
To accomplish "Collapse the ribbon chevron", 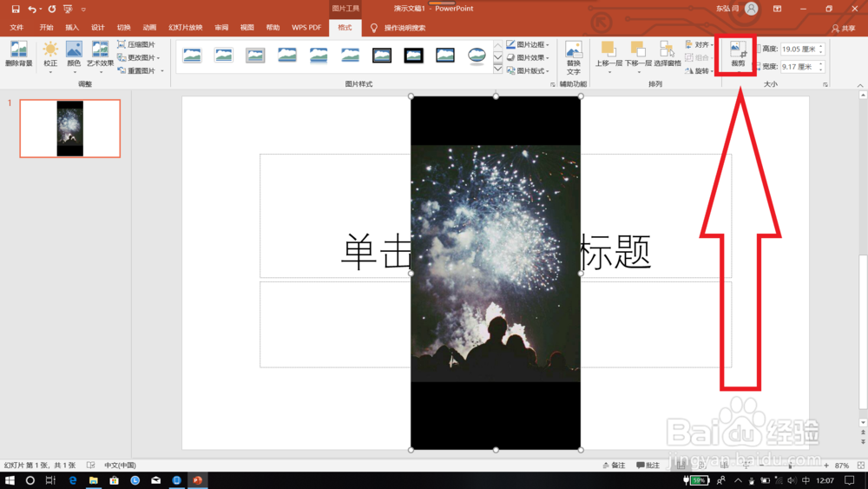I will coord(859,85).
